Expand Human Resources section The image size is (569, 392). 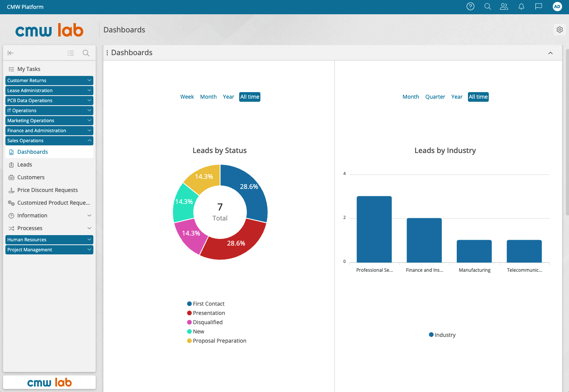[49, 240]
